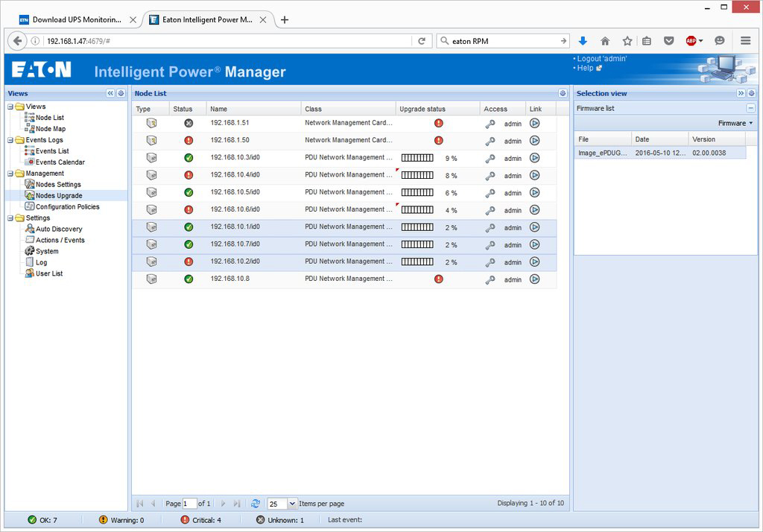This screenshot has width=763, height=532.
Task: Go to first page of node list
Action: (x=140, y=503)
